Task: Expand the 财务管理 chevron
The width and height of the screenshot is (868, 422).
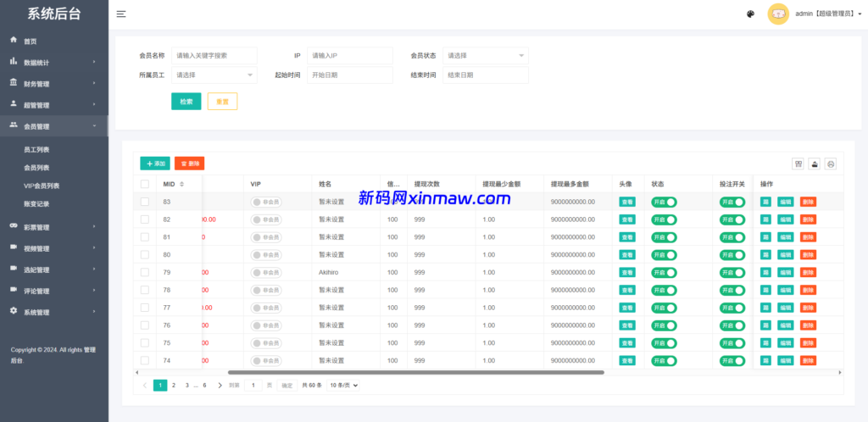Action: pos(94,83)
